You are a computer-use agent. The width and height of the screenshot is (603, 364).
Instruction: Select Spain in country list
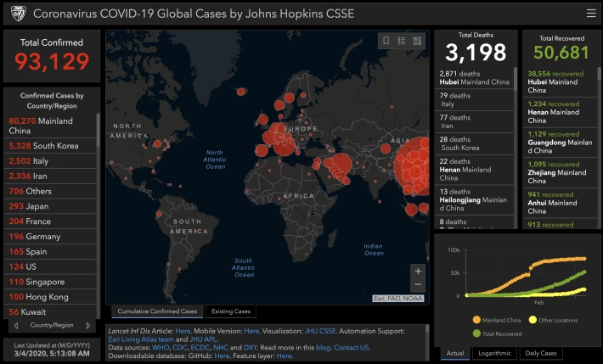[x=50, y=252]
